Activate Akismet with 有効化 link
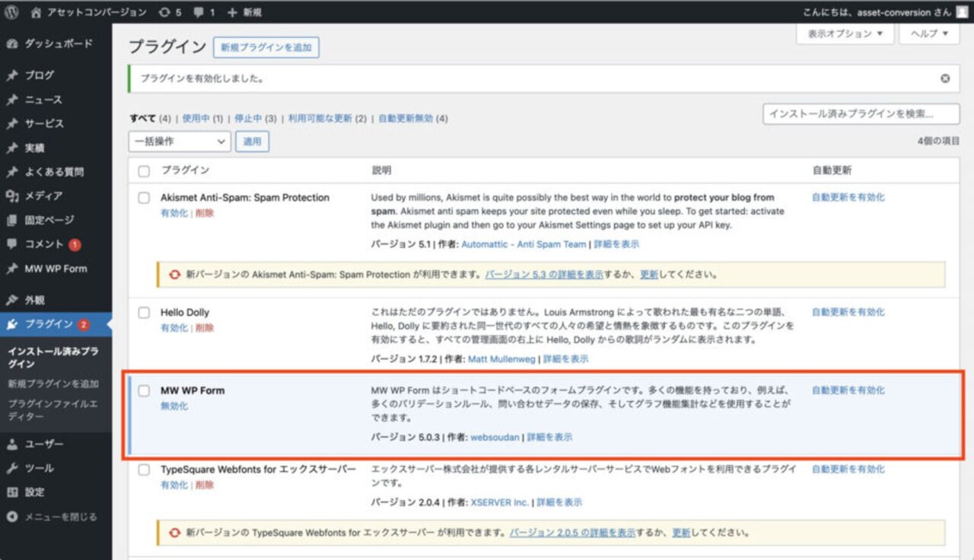974x560 pixels. (173, 213)
